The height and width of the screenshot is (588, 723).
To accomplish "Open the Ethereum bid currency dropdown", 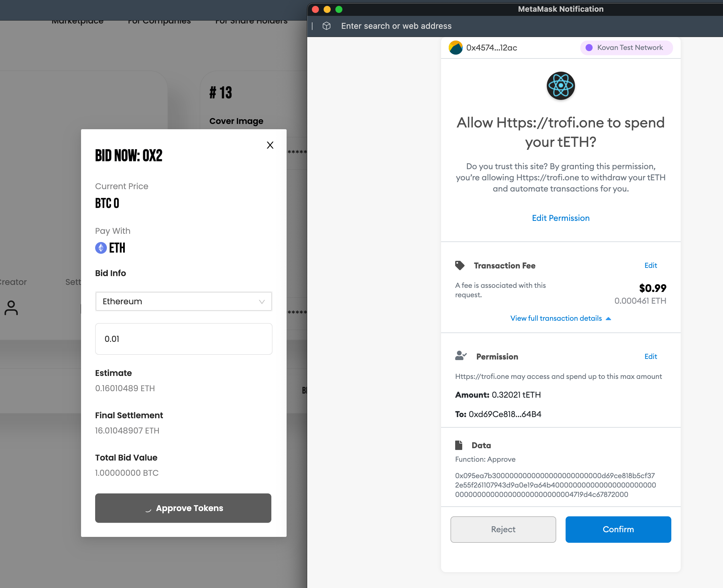I will pos(184,301).
